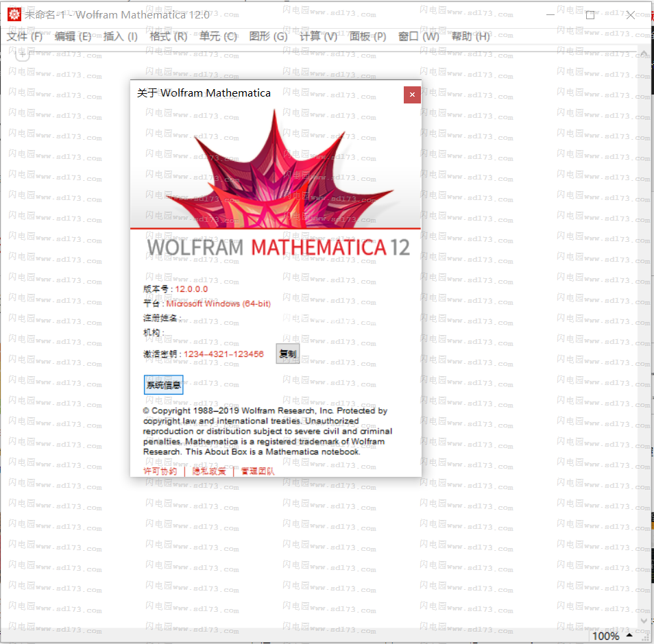The height and width of the screenshot is (644, 654).
Task: Click the platform text Microsoft Windows (64-bit)
Action: (219, 304)
